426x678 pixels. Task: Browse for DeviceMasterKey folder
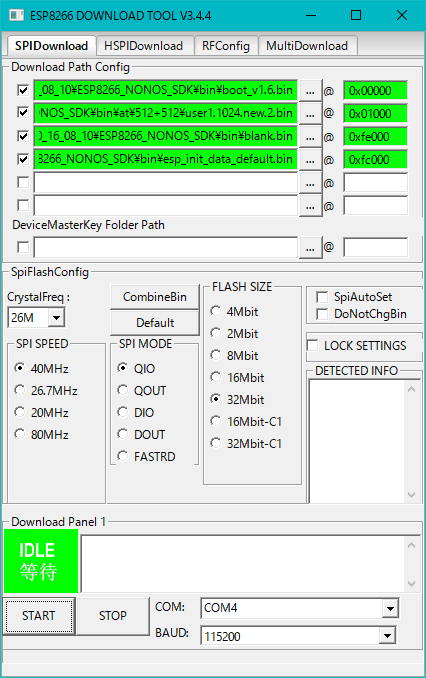310,248
